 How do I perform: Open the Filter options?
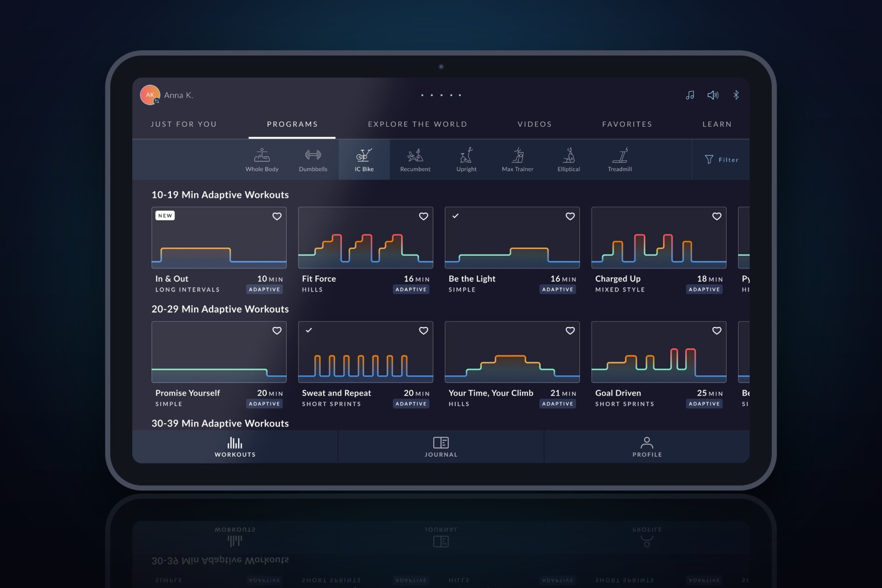tap(722, 160)
